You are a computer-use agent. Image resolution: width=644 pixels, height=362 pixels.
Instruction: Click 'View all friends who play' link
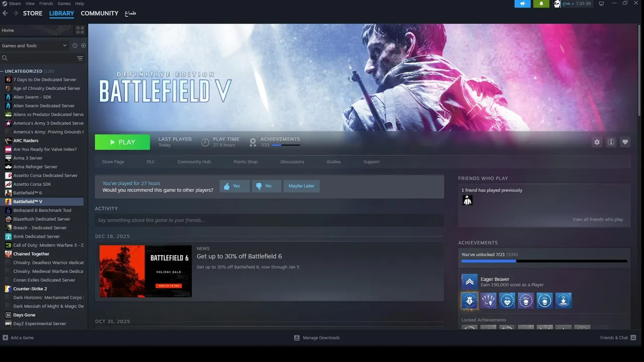click(598, 219)
